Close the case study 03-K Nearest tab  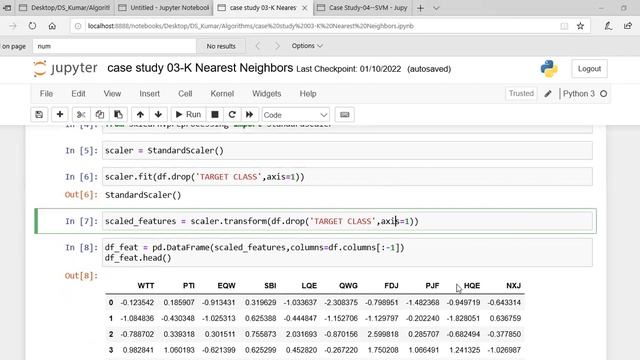point(304,8)
